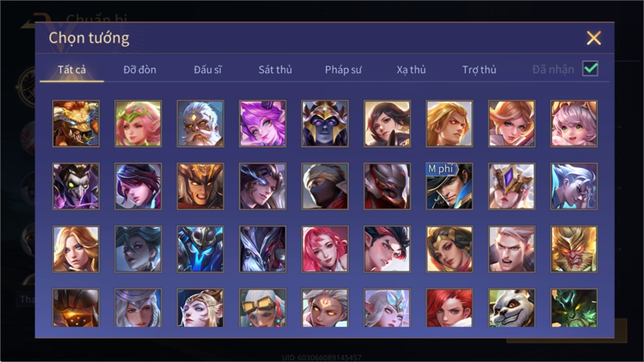Pick the green-eyed plague doctor hero
Screen dimensions: 644x362
(76, 186)
